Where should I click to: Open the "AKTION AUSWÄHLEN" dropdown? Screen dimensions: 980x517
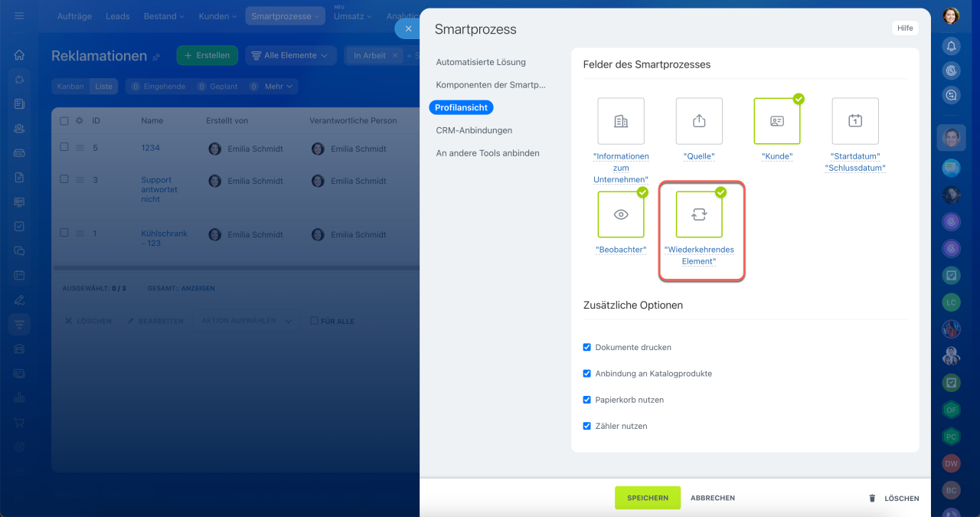click(245, 321)
